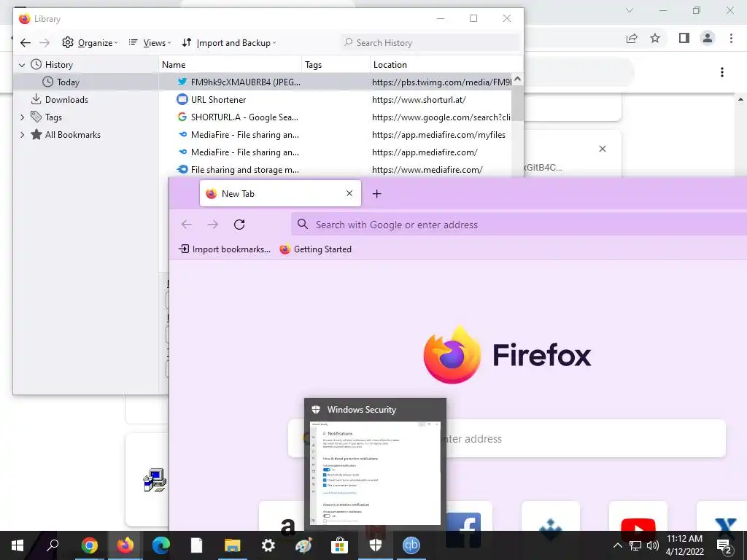Launch Microsoft Edge from taskbar
747x560 pixels.
161,545
